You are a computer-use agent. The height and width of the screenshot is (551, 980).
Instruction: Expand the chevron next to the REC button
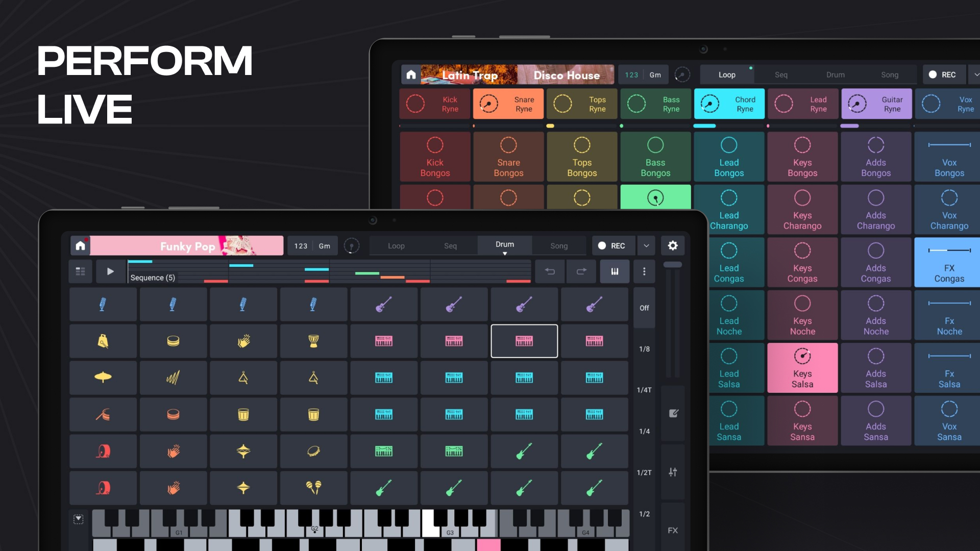click(x=646, y=245)
